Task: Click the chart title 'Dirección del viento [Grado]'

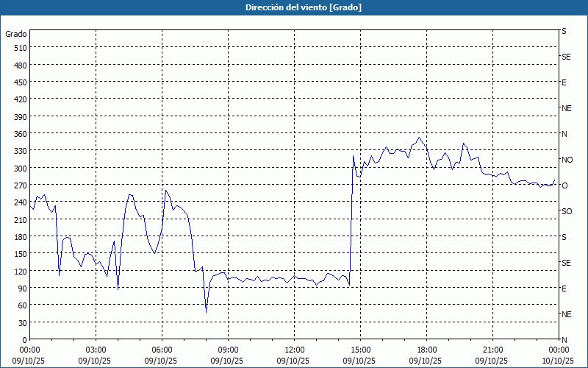Action: tap(293, 7)
